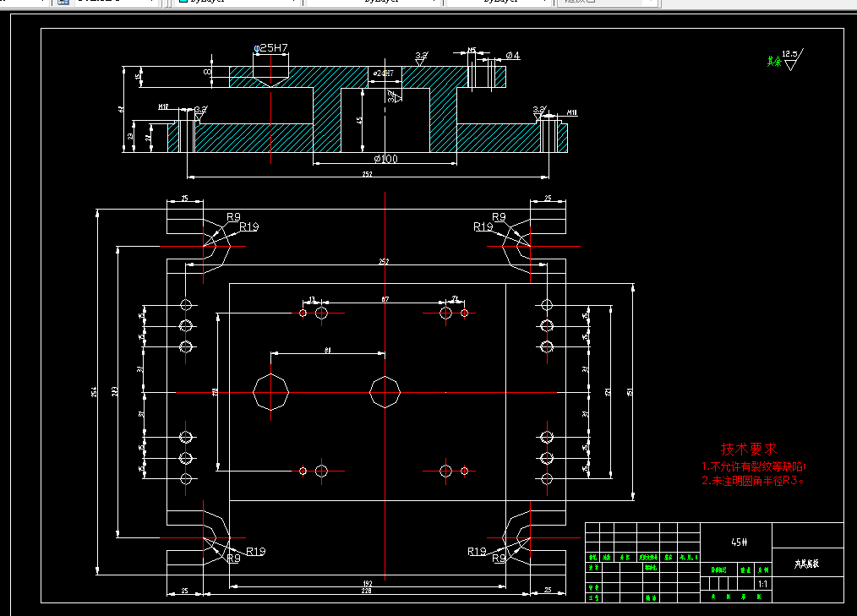Click the Ø4 hole dimension label
This screenshot has width=857, height=616.
click(513, 55)
